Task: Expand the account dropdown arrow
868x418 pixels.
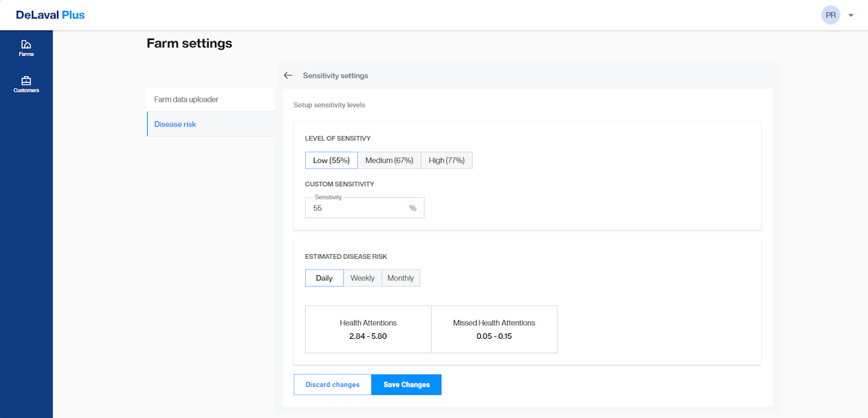Action: [851, 15]
